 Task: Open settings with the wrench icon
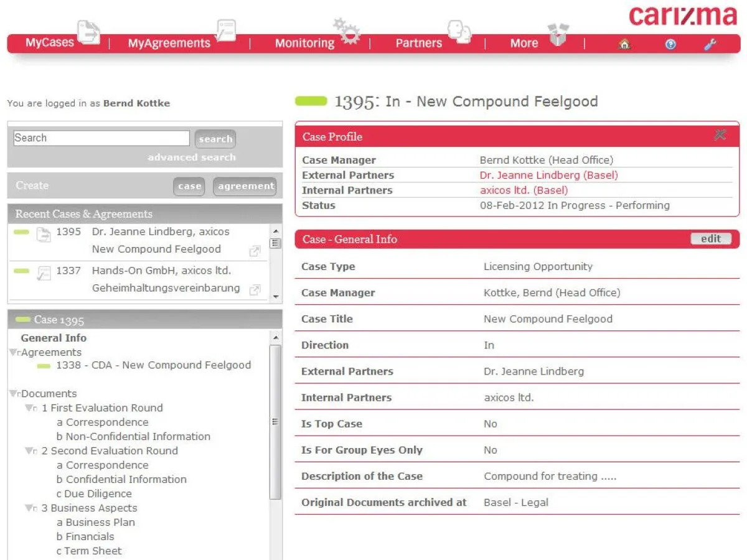[x=710, y=44]
